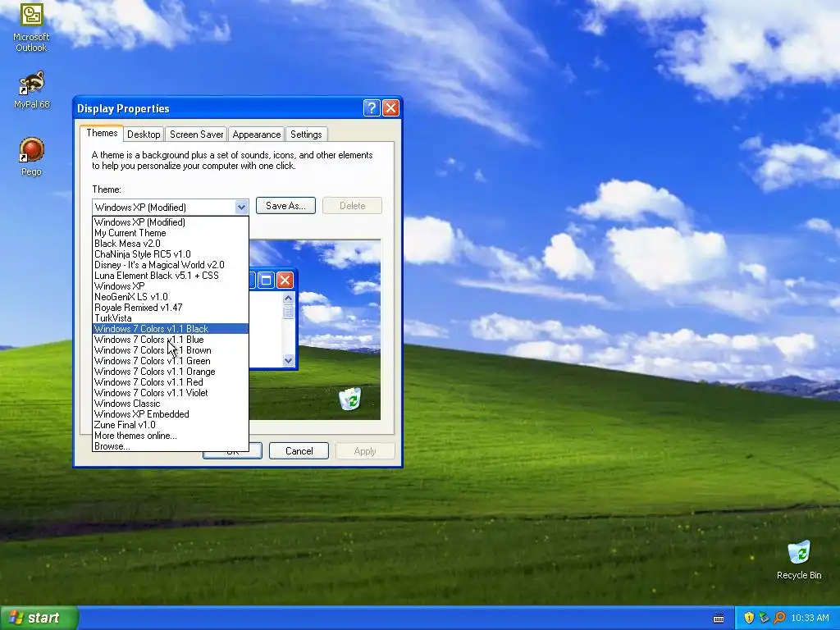This screenshot has height=630, width=840.
Task: Select Windows 7 Colors v1.1 Red
Action: click(x=171, y=382)
